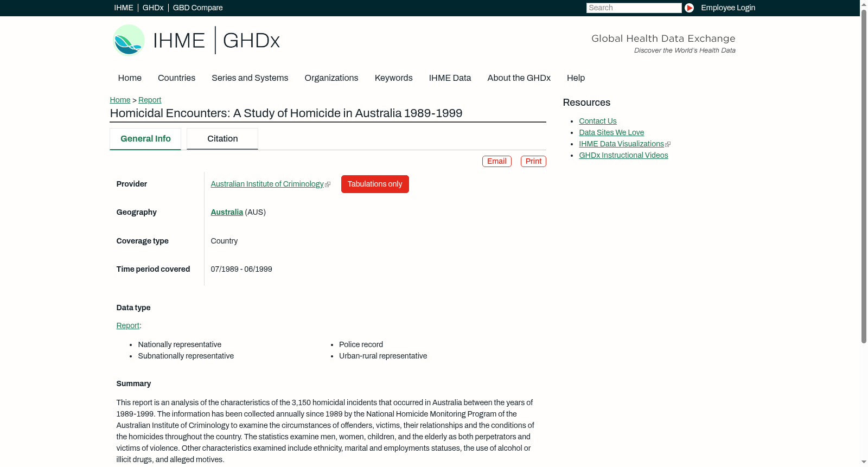Open Data Sites We Love link
Image resolution: width=868 pixels, height=467 pixels.
pos(611,133)
